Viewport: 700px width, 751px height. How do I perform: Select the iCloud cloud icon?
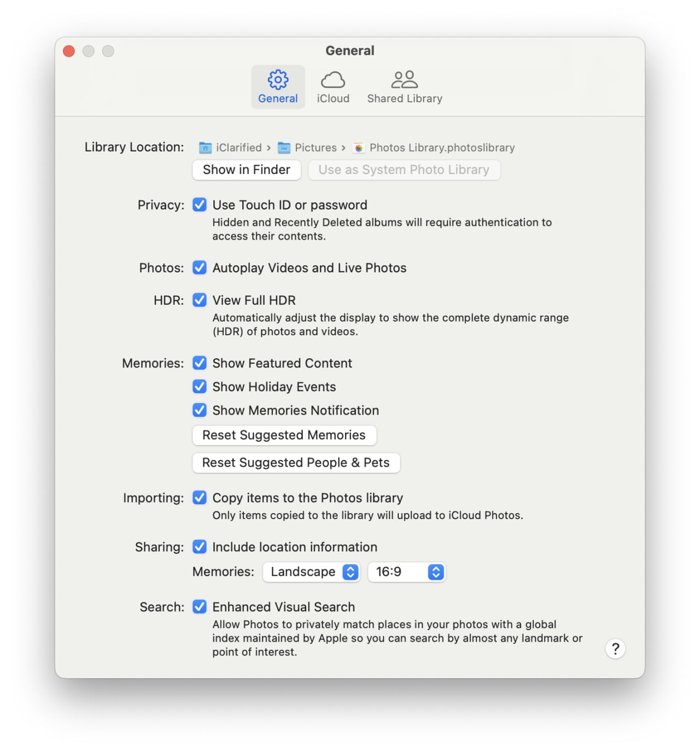[333, 79]
